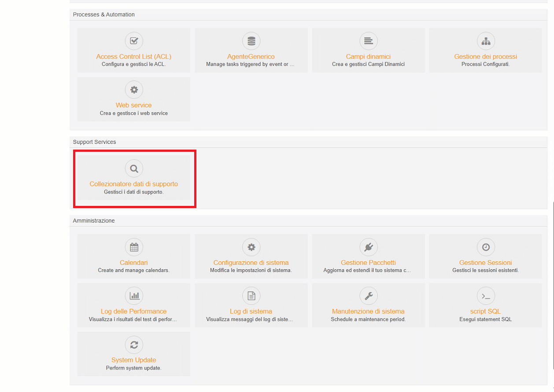Open the Log delle Performance link
Viewport: 554px width, 392px height.
point(134,312)
